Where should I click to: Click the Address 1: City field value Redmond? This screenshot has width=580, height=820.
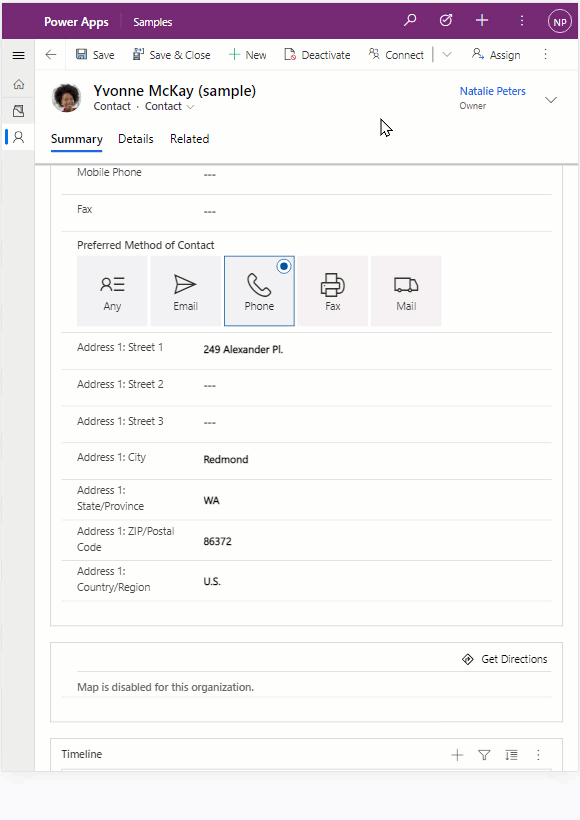[228, 457]
